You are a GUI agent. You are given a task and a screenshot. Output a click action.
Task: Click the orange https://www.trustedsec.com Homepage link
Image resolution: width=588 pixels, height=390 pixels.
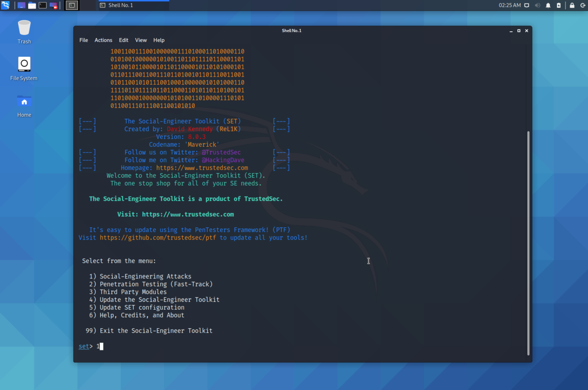click(202, 168)
